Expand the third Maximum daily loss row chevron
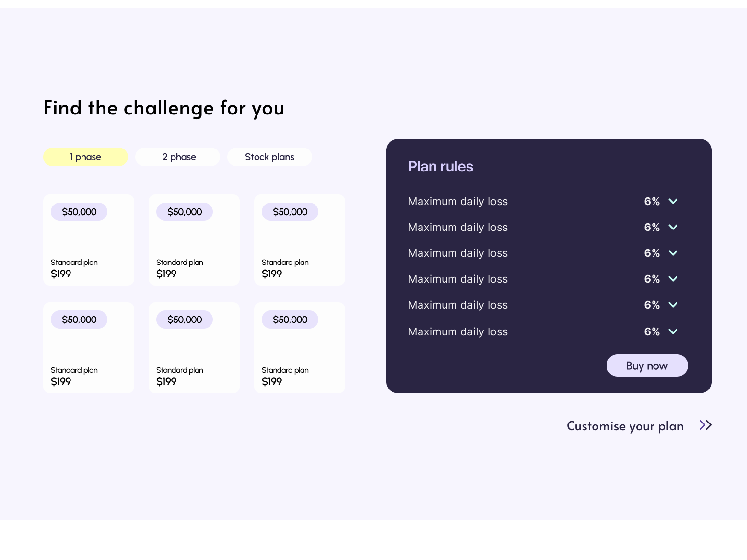Viewport: 747px width, 560px height. coord(673,253)
